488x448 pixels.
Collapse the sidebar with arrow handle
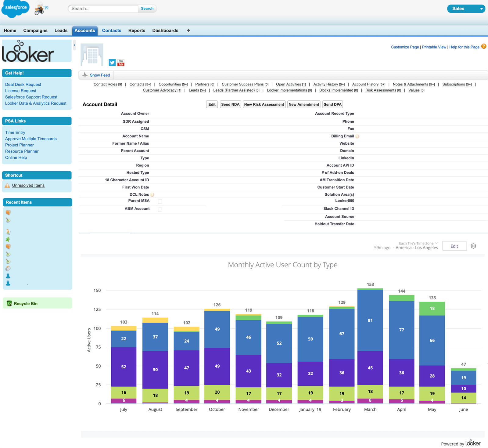(x=74, y=45)
